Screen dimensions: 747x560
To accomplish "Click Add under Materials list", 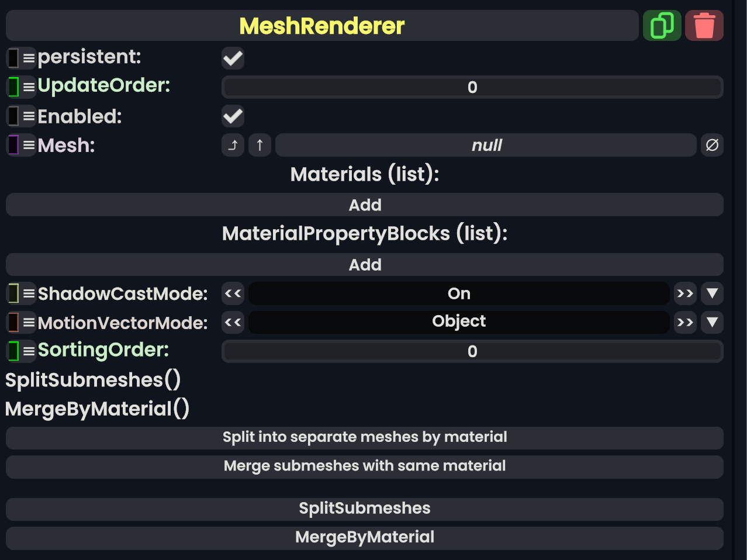I will coord(365,205).
